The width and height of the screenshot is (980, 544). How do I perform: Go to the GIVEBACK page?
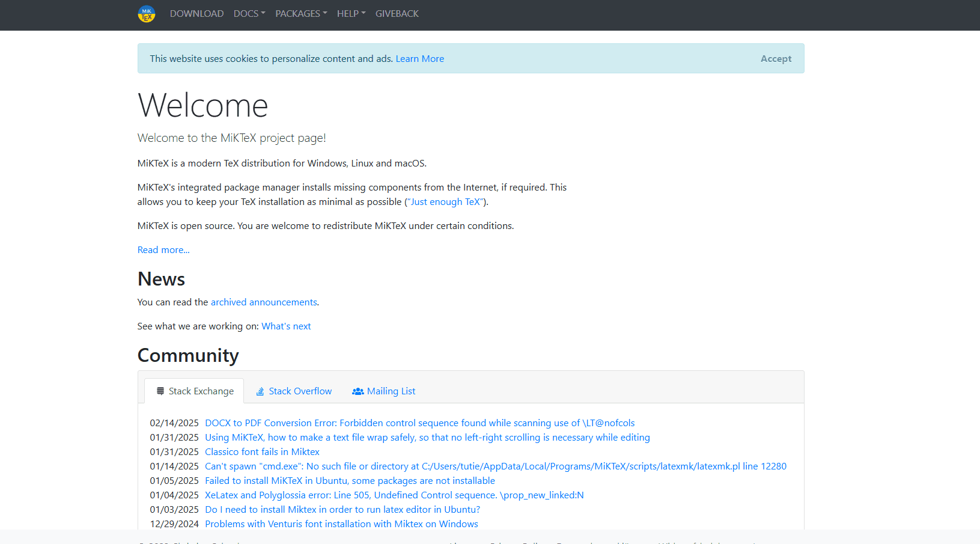[397, 14]
